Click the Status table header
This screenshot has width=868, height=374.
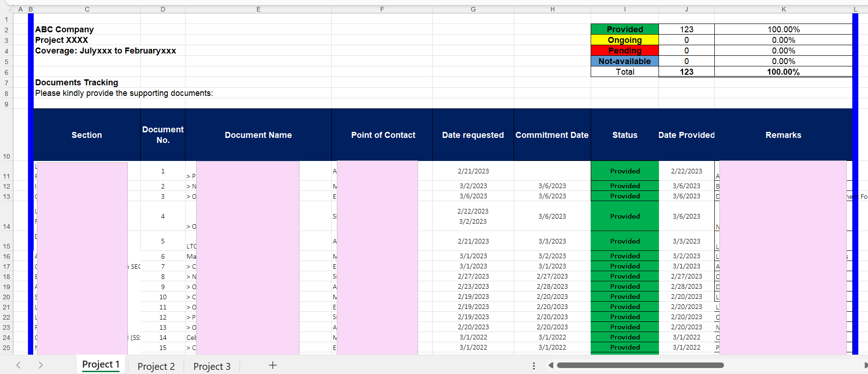625,135
